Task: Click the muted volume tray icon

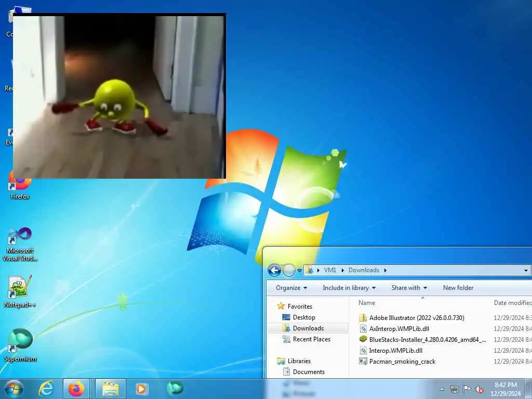Action: coord(480,390)
